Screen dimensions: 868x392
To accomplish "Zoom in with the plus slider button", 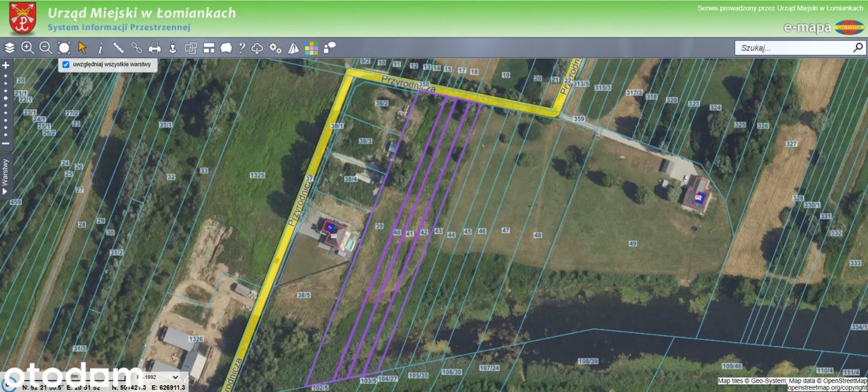I will click(5, 65).
